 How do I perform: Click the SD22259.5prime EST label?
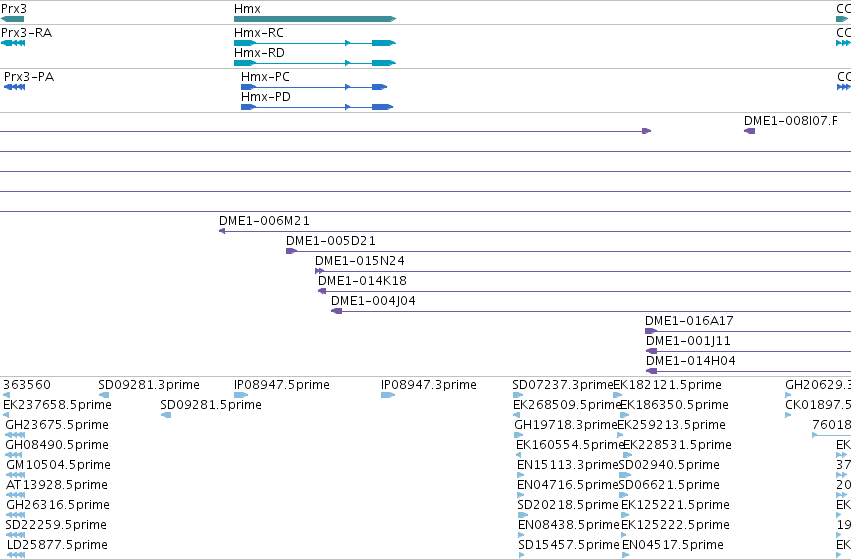[x=56, y=526]
